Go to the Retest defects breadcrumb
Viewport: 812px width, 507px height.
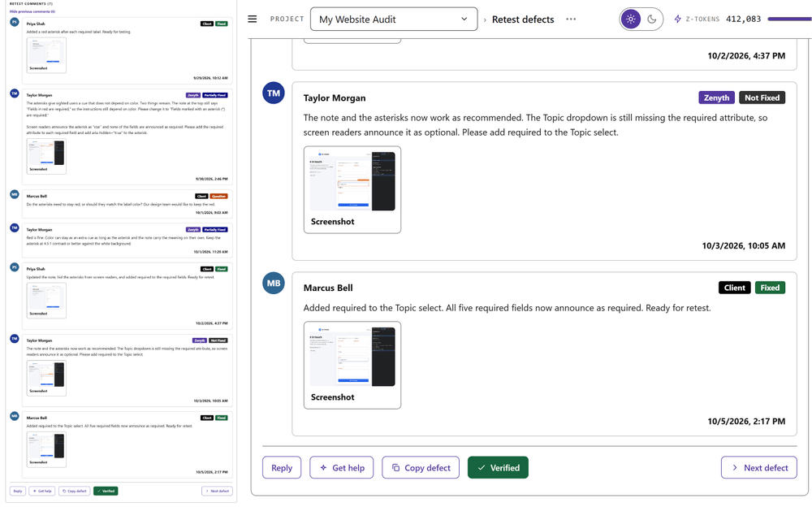(522, 19)
